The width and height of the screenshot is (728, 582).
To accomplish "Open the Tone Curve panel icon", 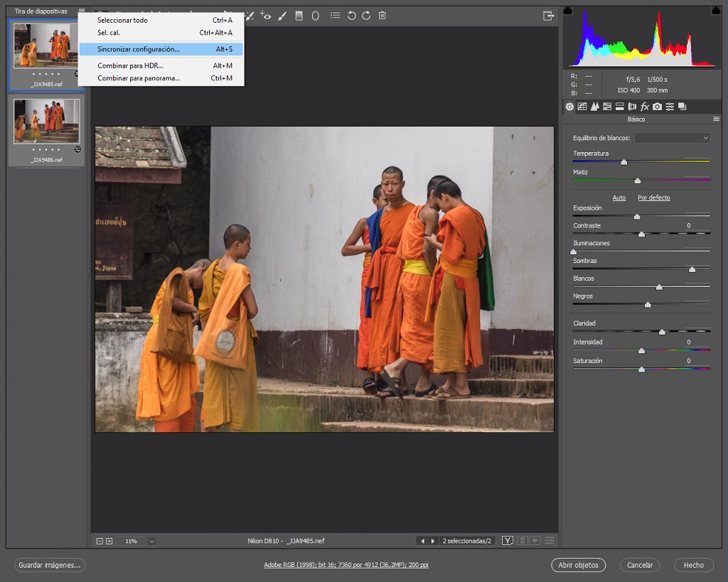I will [x=582, y=107].
